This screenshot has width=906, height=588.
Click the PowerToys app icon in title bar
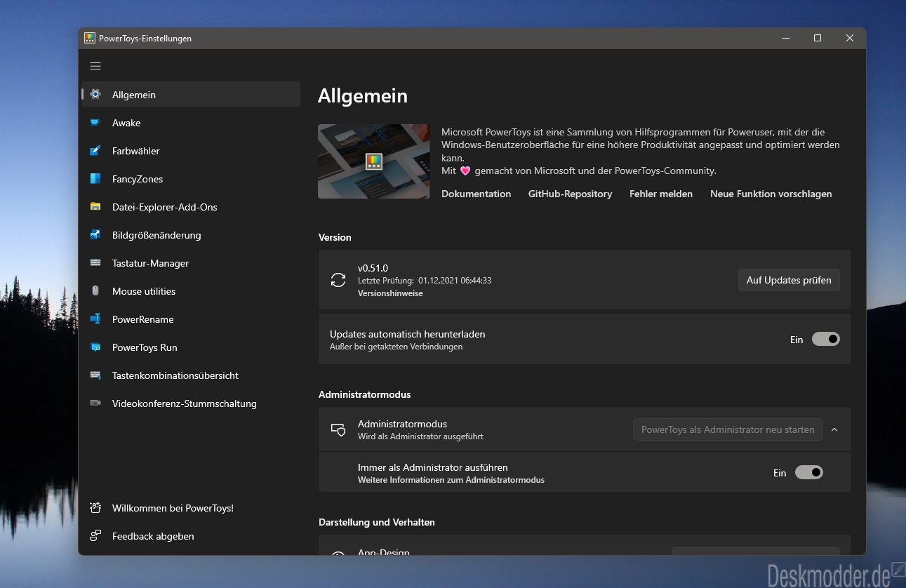[90, 38]
